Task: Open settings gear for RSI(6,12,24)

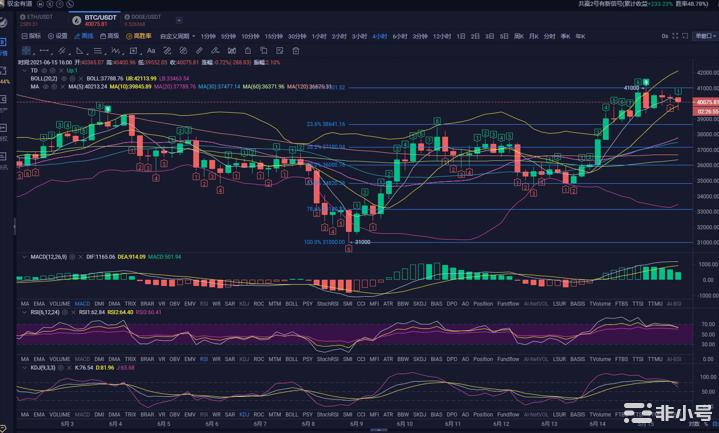Action: pos(65,312)
